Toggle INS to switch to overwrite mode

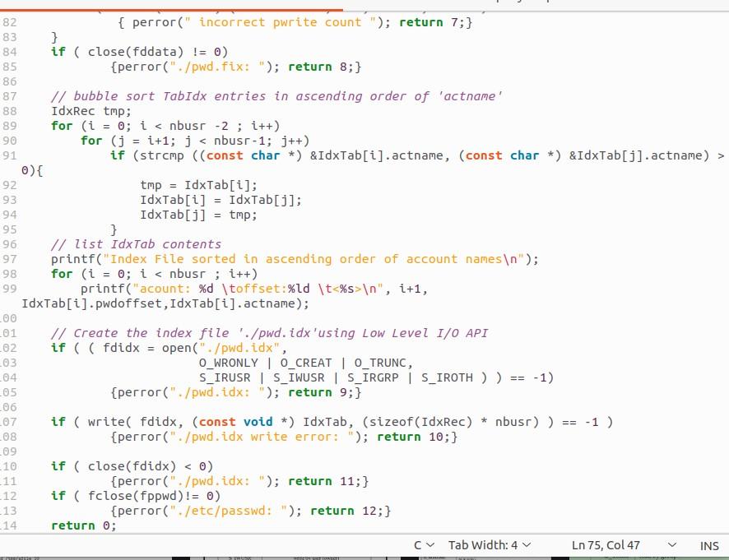coord(708,545)
